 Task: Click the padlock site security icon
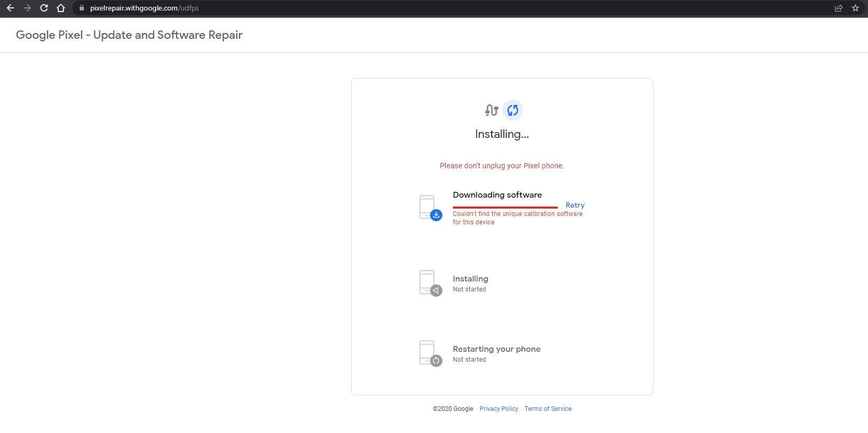[x=81, y=8]
